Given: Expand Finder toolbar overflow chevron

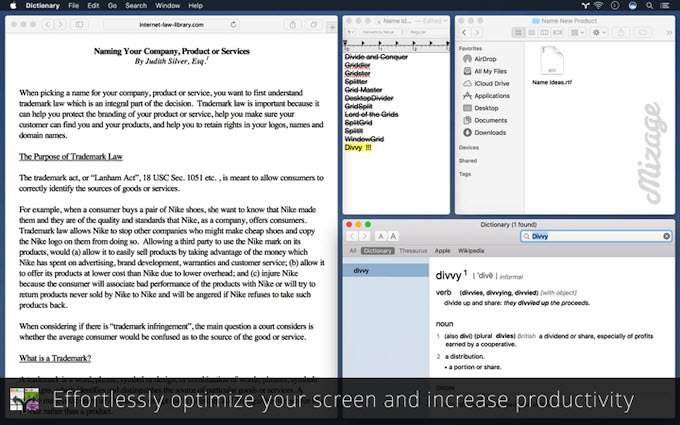Looking at the screenshot, I should pyautogui.click(x=668, y=33).
